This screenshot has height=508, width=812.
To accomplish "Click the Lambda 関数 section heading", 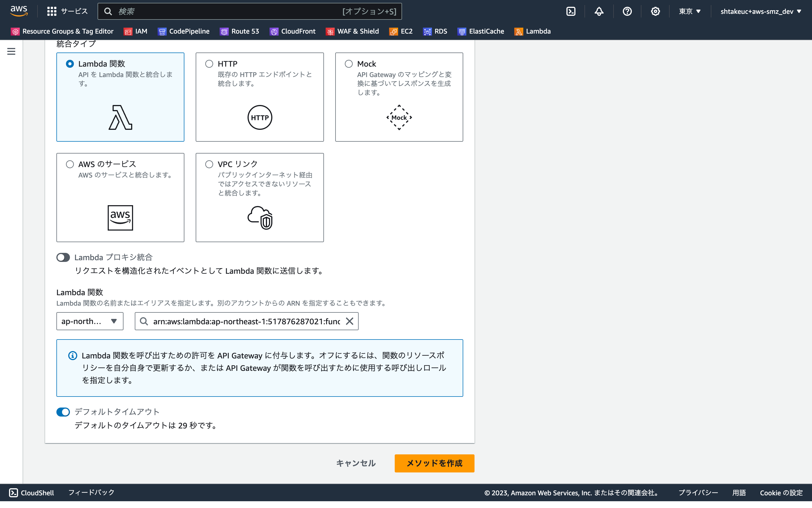I will point(80,292).
